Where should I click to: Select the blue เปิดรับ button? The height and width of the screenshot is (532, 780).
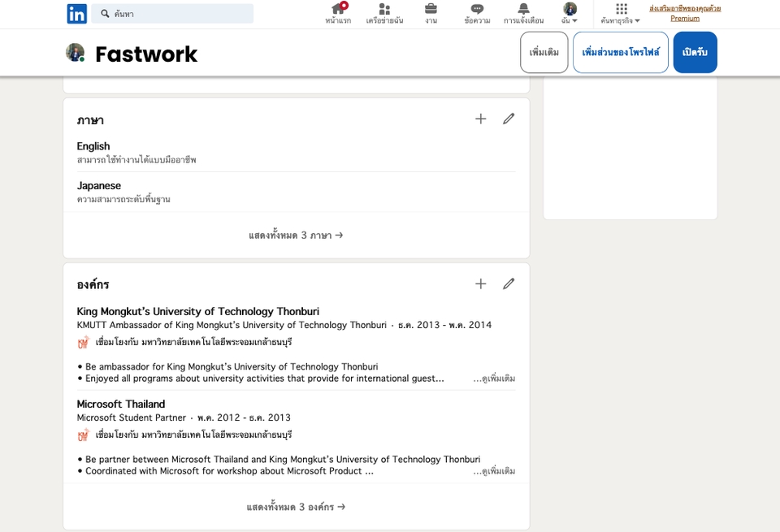point(695,52)
